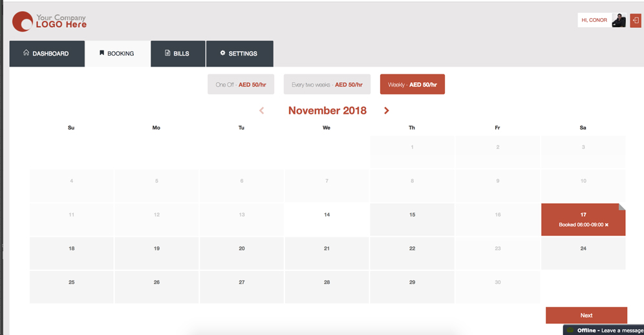Go to next month arrow
This screenshot has height=335, width=644.
pyautogui.click(x=387, y=111)
